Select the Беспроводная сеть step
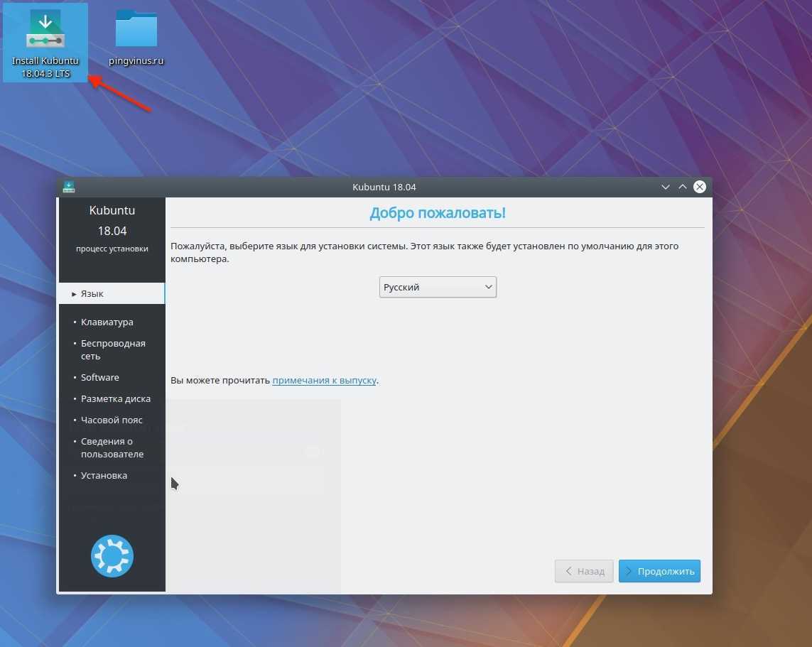Image resolution: width=812 pixels, height=647 pixels. point(112,349)
